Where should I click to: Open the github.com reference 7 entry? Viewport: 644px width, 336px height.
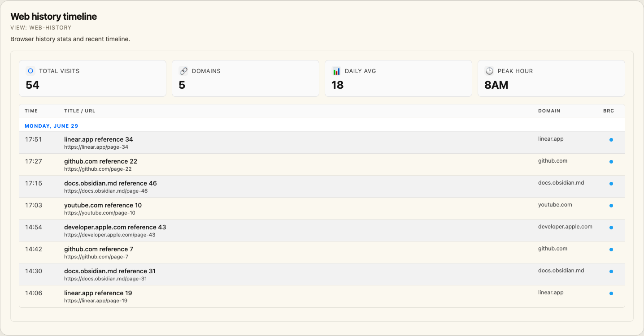click(x=99, y=249)
